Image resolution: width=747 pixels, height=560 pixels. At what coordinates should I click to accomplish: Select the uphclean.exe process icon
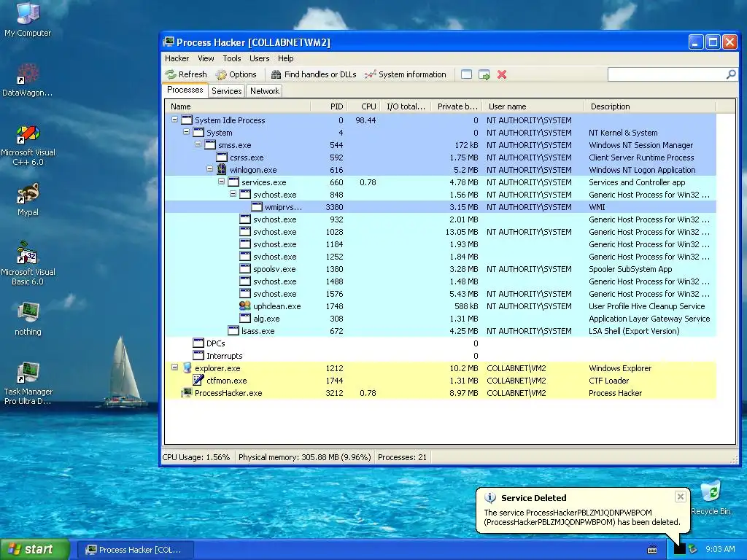[245, 306]
